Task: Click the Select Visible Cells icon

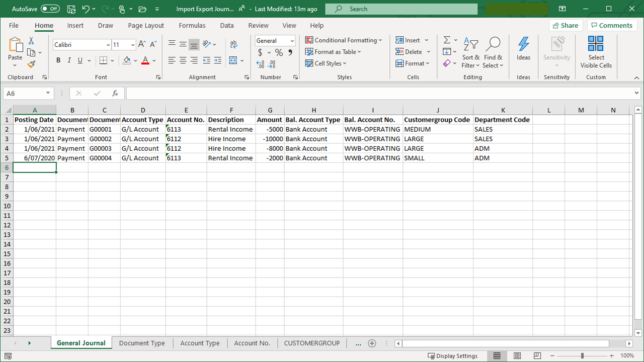Action: pyautogui.click(x=596, y=52)
